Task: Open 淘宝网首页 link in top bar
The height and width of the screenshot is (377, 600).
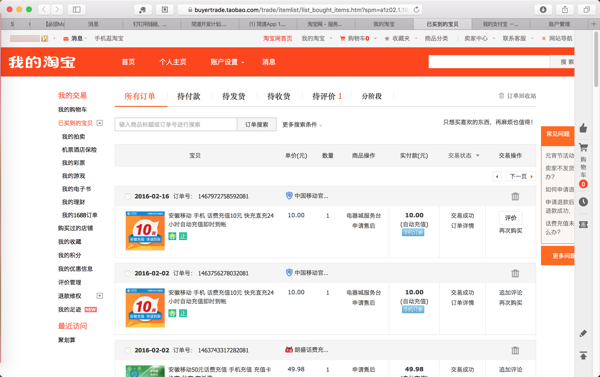Action: click(x=277, y=38)
